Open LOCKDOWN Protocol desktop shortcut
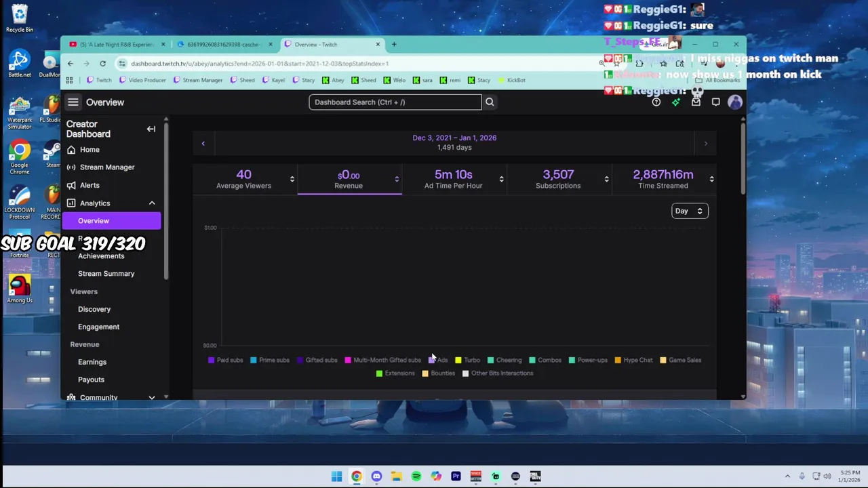 tap(20, 203)
